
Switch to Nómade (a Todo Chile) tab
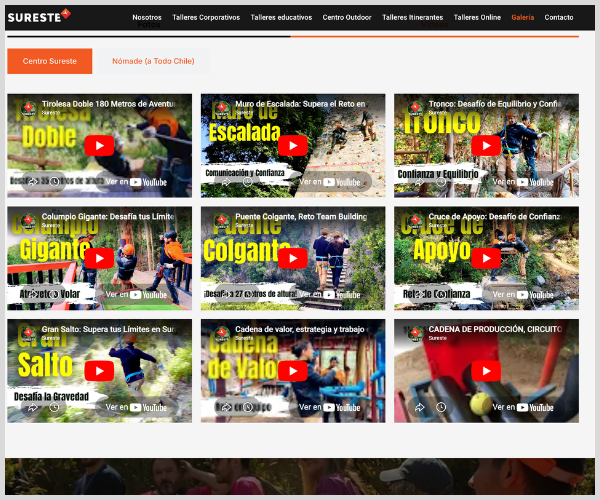tap(153, 61)
